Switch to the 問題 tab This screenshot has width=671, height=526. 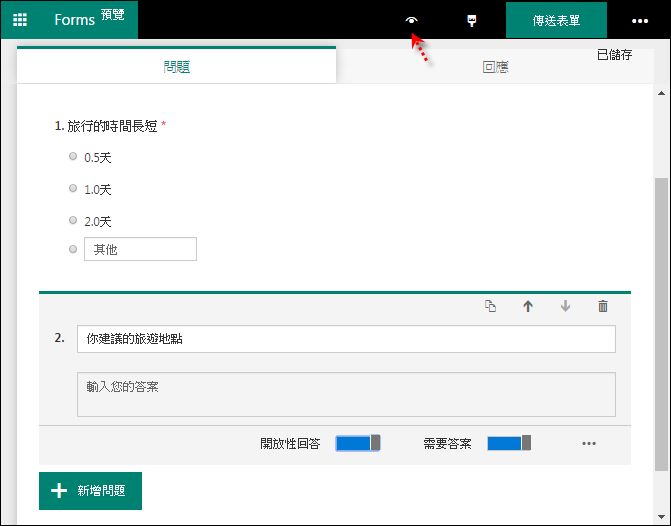tap(176, 66)
